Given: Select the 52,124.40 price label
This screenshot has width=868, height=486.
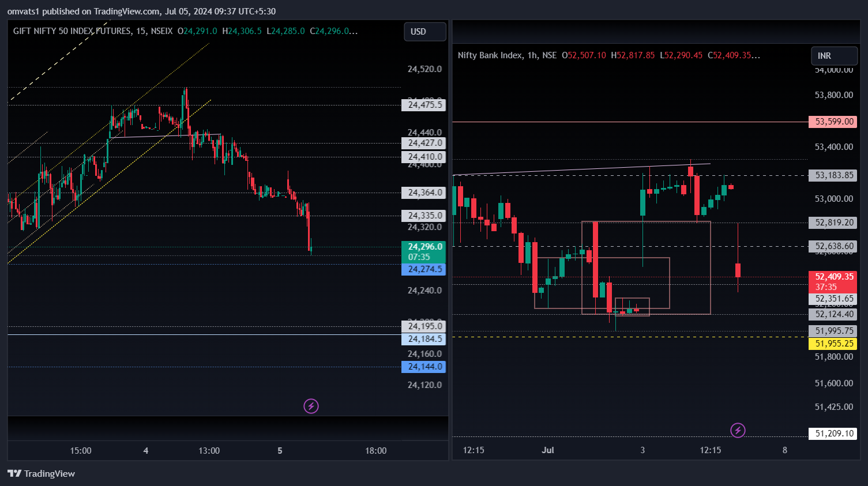Looking at the screenshot, I should (833, 314).
